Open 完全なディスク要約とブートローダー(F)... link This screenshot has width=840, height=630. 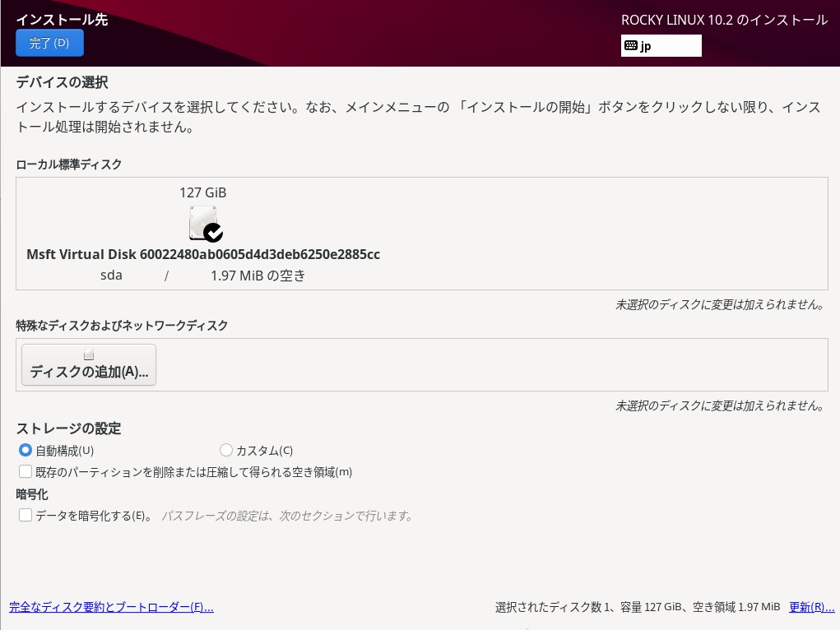pyautogui.click(x=111, y=607)
